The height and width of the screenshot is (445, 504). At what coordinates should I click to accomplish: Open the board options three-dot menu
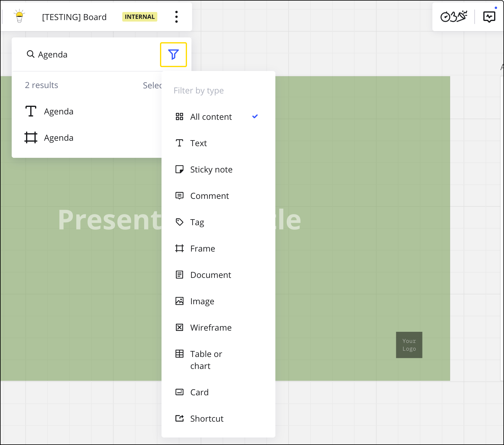click(x=176, y=17)
